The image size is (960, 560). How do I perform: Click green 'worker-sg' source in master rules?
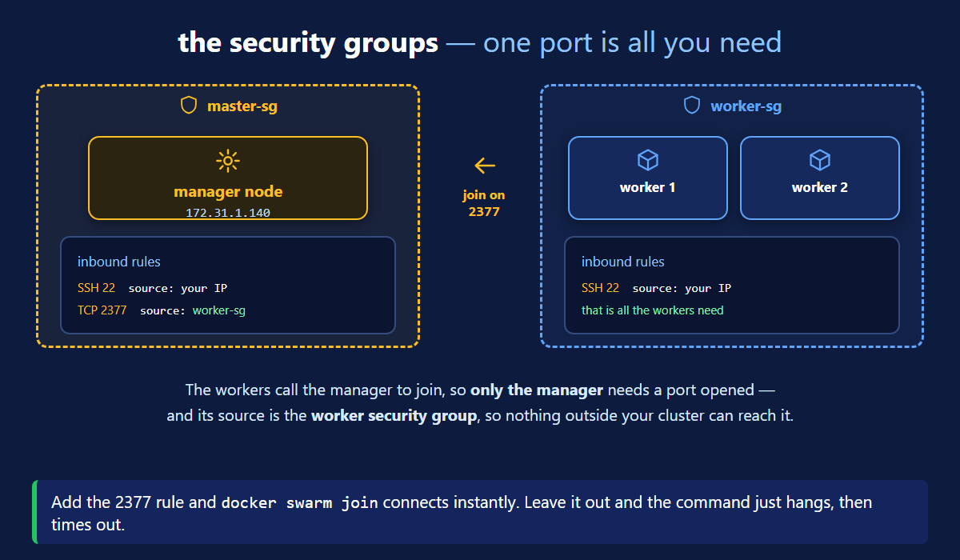coord(219,310)
